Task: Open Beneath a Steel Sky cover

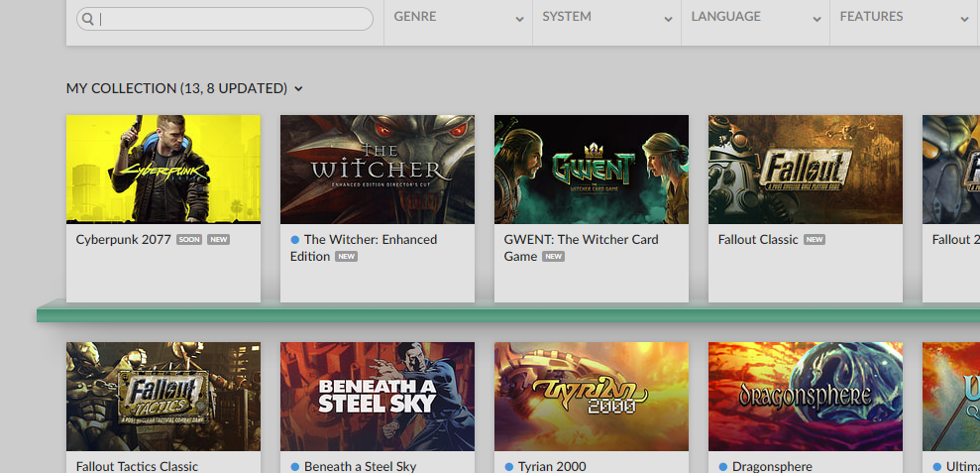Action: [x=378, y=397]
